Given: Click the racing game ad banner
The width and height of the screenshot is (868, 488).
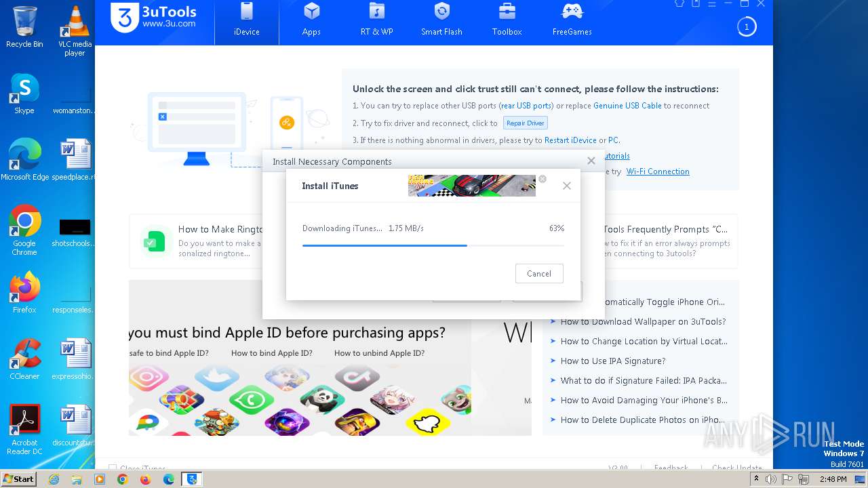Looking at the screenshot, I should click(x=472, y=186).
